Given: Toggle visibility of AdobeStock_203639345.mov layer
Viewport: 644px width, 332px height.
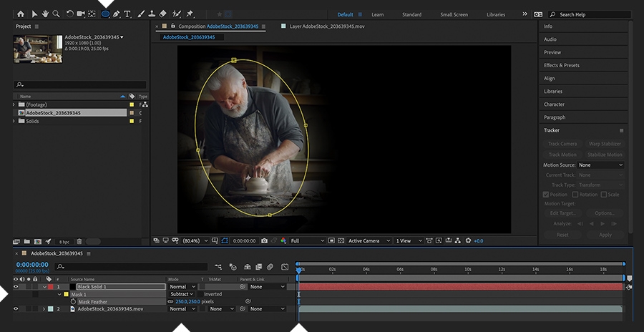Looking at the screenshot, I should [16, 309].
